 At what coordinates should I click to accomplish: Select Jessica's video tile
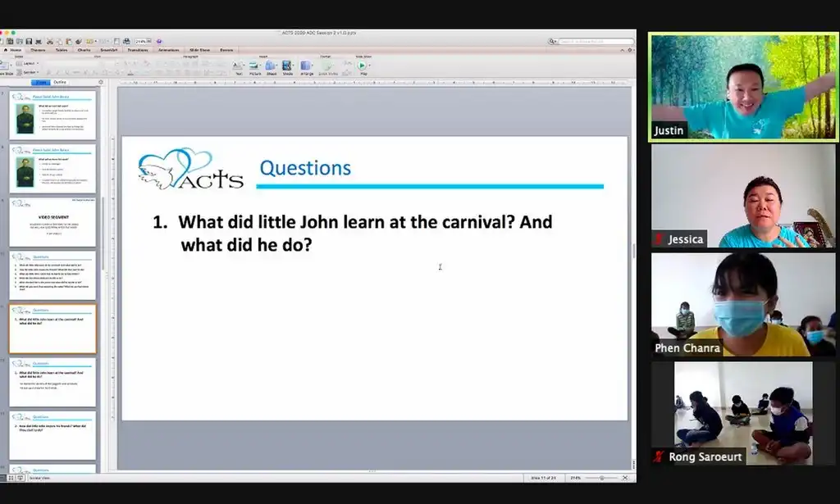(743, 196)
